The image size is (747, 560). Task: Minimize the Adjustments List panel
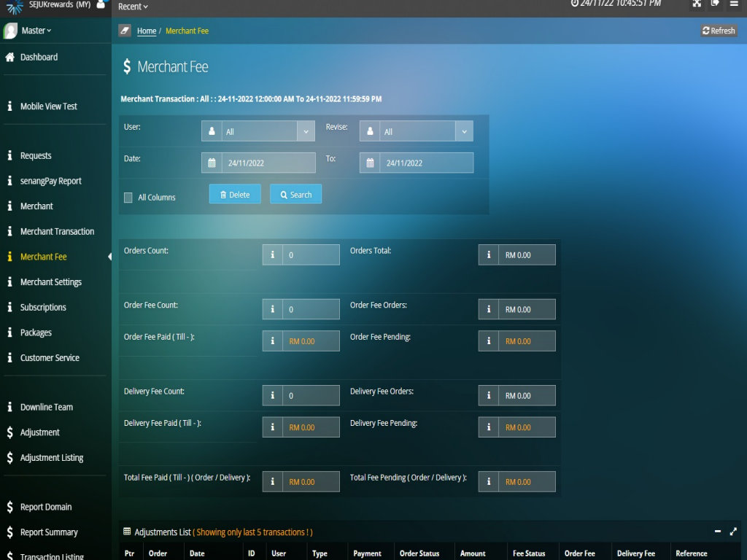(x=718, y=532)
